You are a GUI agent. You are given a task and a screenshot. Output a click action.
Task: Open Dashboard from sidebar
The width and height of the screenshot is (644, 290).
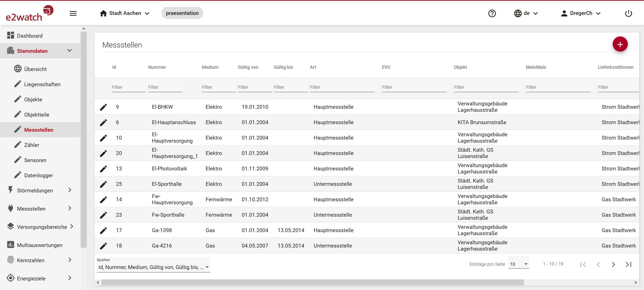click(x=30, y=36)
